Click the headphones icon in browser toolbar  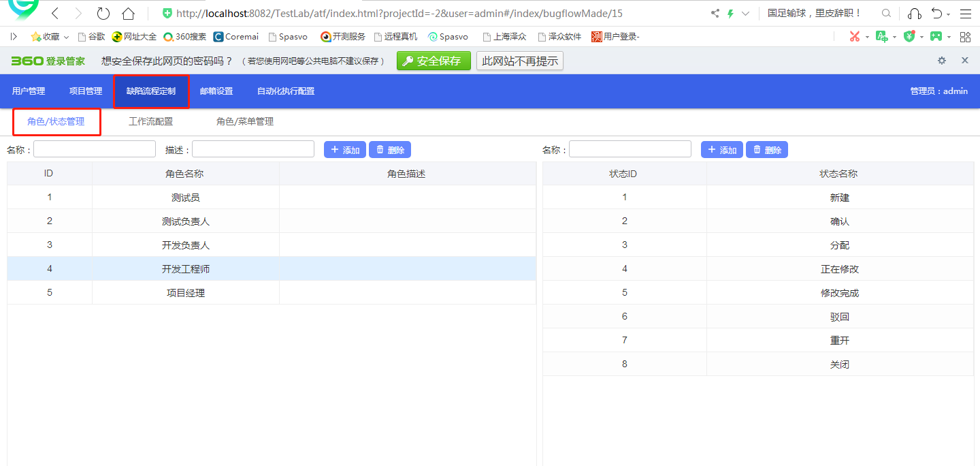point(915,14)
